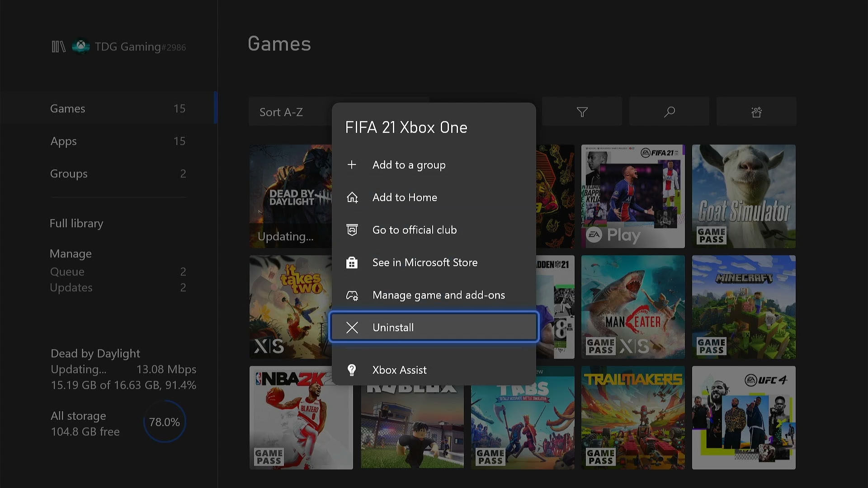868x488 pixels.
Task: Click the grid view settings icon top right
Action: [x=756, y=112]
